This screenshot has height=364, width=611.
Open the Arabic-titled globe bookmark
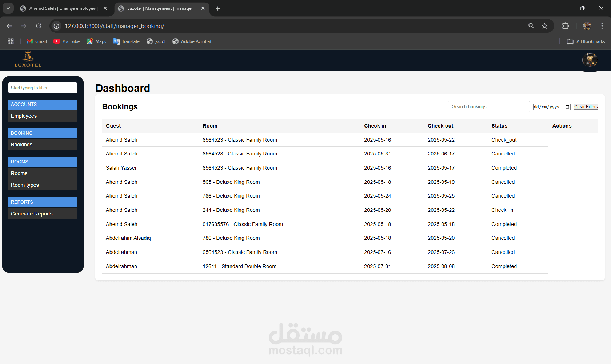[156, 41]
